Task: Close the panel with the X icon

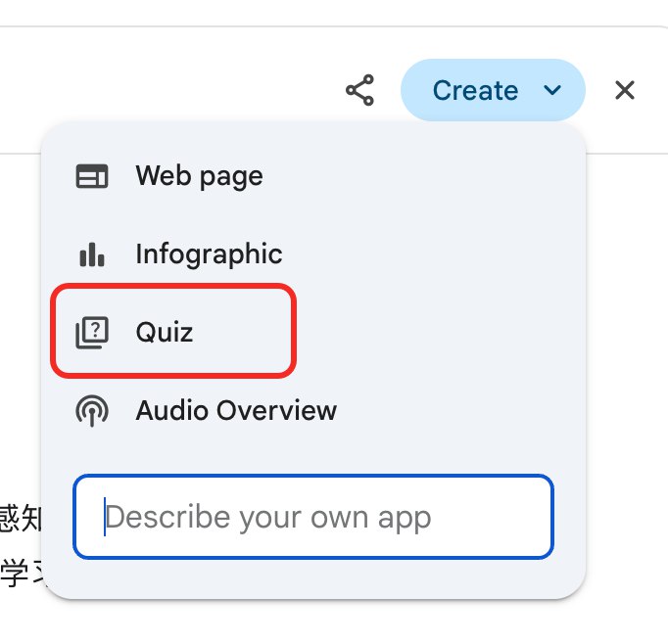Action: point(624,91)
